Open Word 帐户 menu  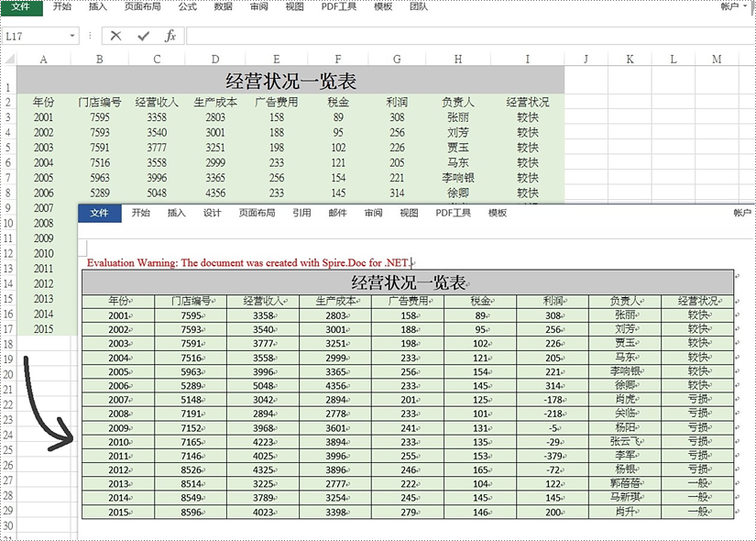742,213
